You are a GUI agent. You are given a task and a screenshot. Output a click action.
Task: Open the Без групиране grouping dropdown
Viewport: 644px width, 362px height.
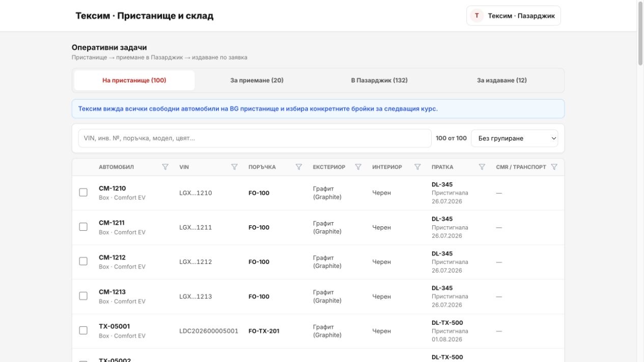[x=514, y=138]
